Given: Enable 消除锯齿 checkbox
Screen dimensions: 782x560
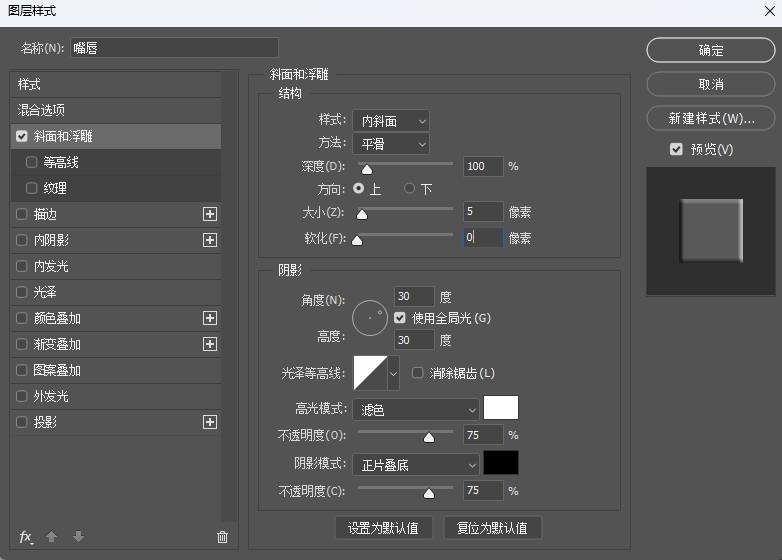Looking at the screenshot, I should [x=417, y=373].
